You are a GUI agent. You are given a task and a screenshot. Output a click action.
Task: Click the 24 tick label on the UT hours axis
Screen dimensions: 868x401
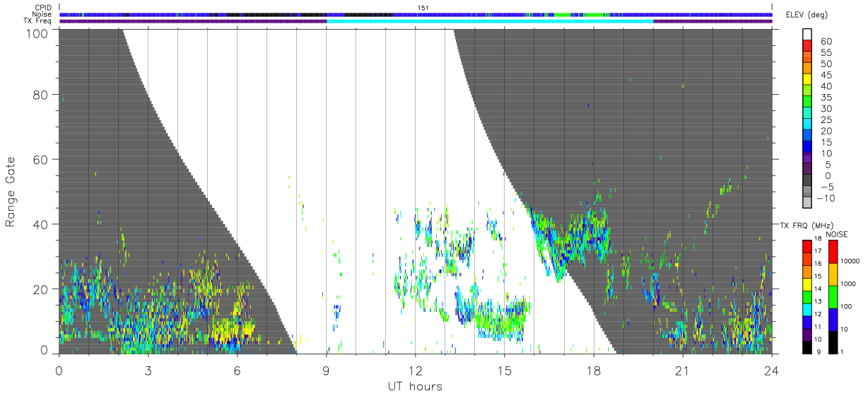[x=772, y=371]
